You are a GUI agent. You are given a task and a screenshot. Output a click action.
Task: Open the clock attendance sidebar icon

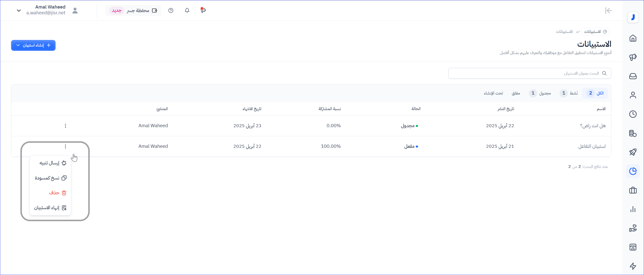pyautogui.click(x=633, y=114)
